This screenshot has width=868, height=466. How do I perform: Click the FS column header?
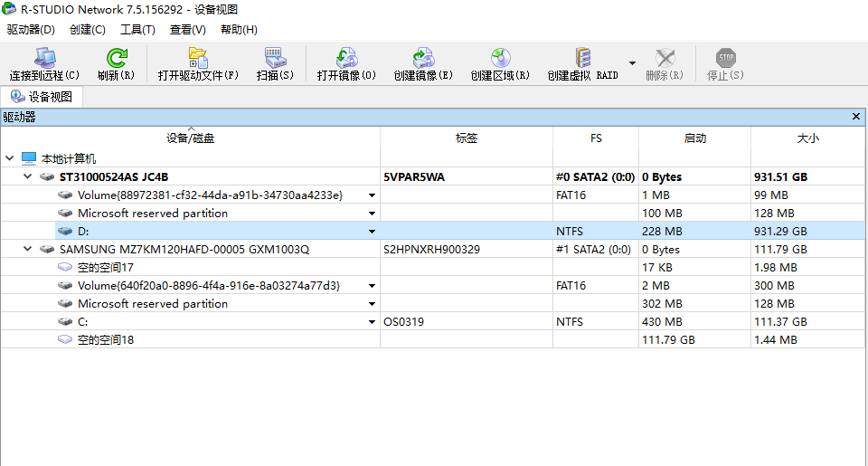tap(595, 138)
